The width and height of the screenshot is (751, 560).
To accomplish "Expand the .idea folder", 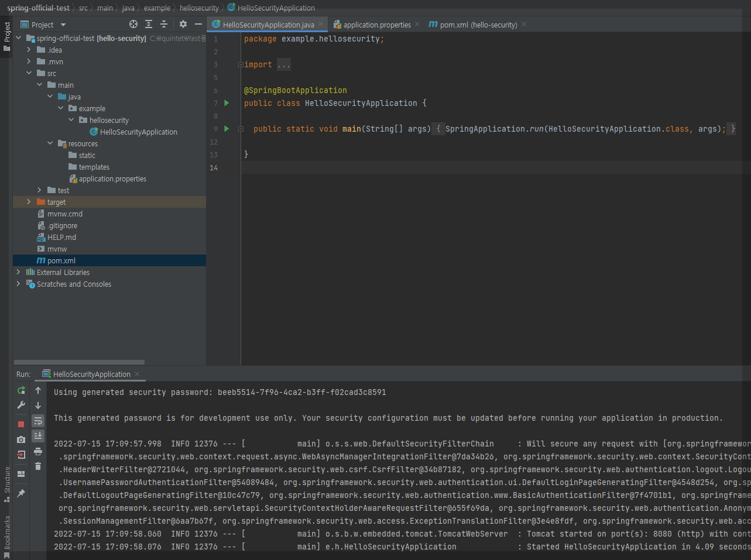I will coord(29,50).
